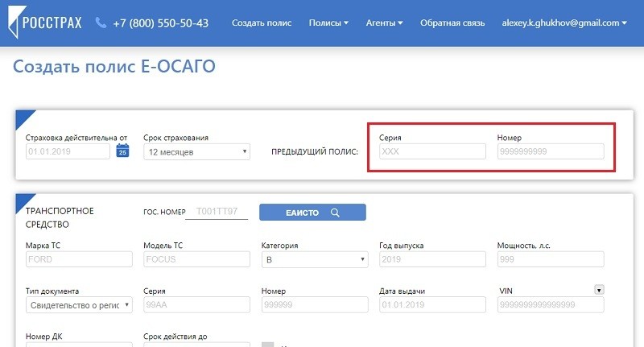
Task: Click the phone icon in header
Action: click(101, 23)
